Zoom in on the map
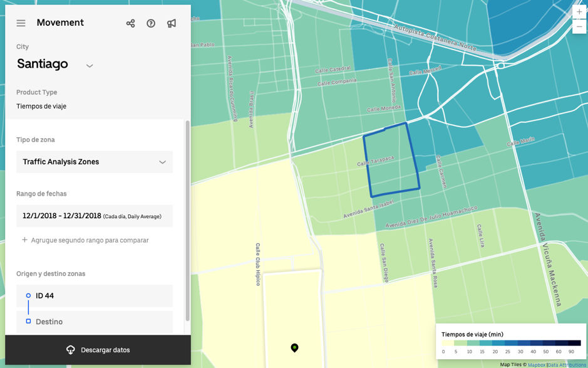Viewport: 588px width, 368px height. click(579, 12)
